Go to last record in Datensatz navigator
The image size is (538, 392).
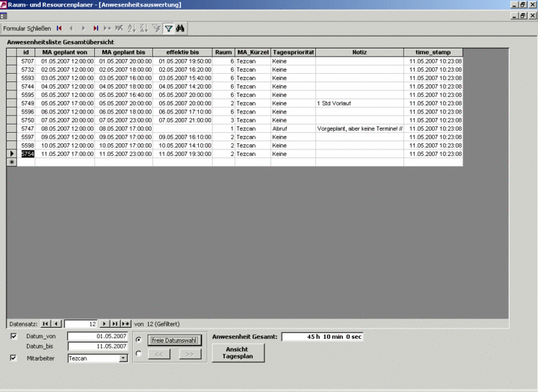tap(115, 324)
